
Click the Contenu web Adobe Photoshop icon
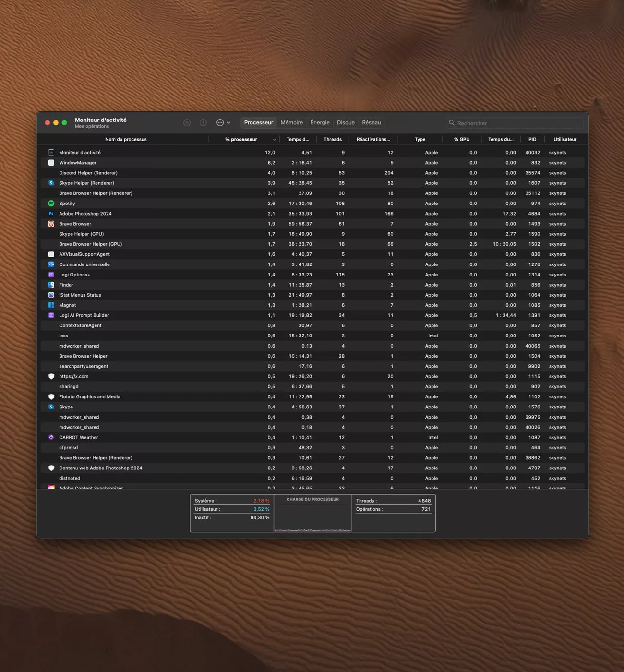pyautogui.click(x=51, y=468)
